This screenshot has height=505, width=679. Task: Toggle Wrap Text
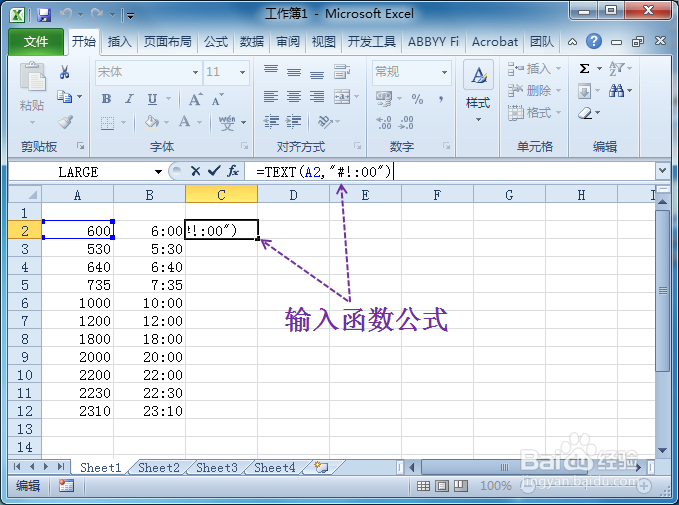[342, 71]
